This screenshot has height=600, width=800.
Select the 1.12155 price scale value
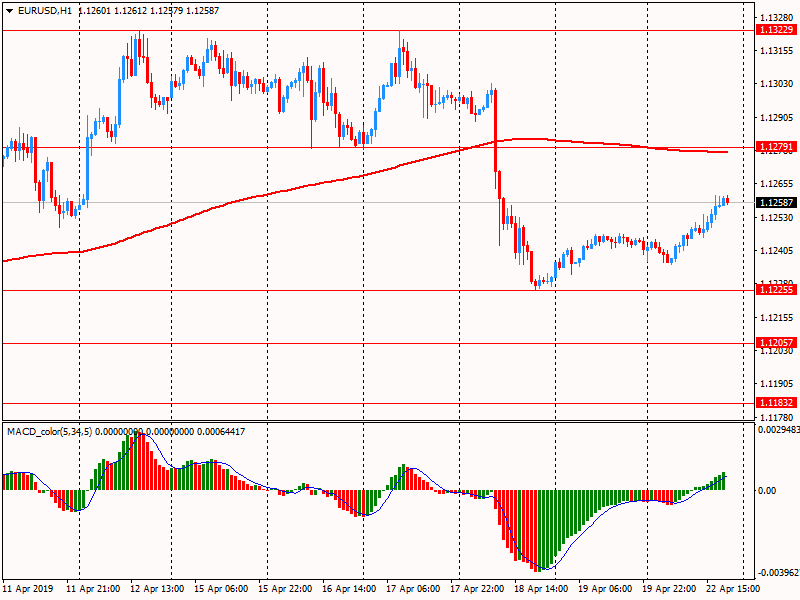point(777,317)
